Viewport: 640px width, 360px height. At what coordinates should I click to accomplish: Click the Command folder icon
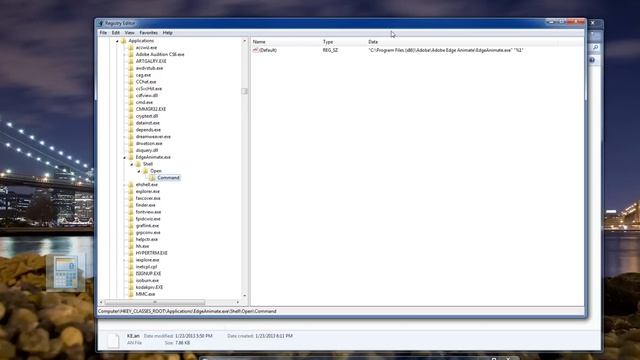pos(152,178)
